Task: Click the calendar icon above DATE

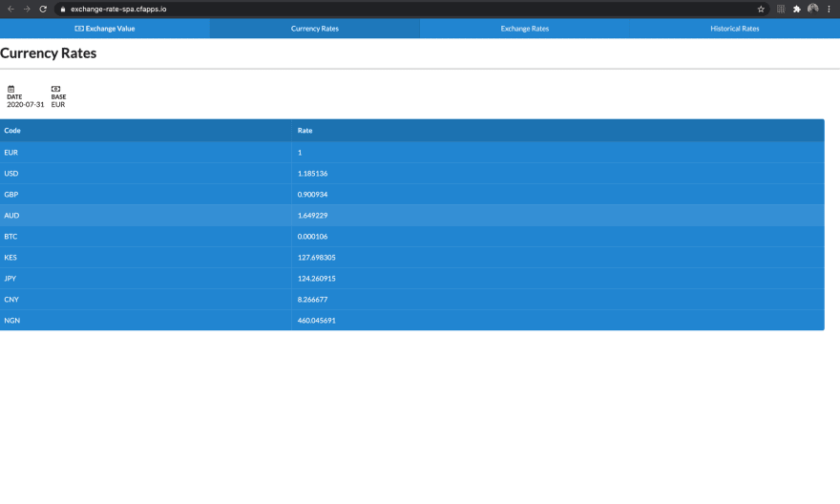Action: coord(10,89)
